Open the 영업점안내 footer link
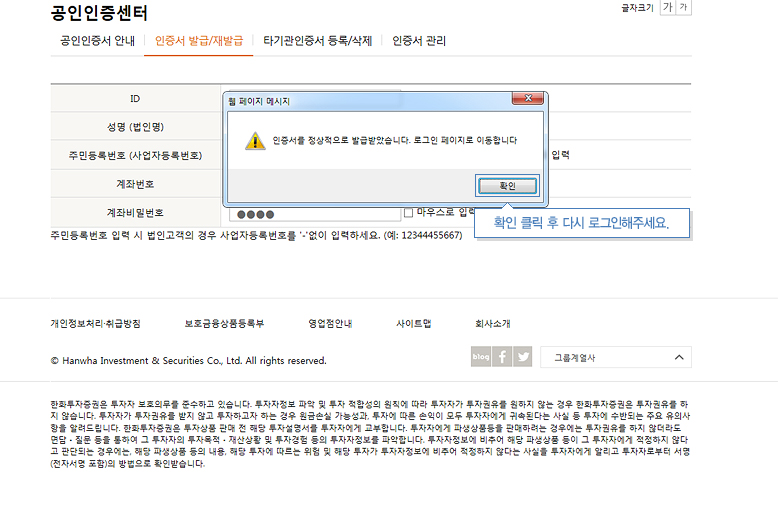Viewport: 778px width, 518px height. [x=330, y=324]
